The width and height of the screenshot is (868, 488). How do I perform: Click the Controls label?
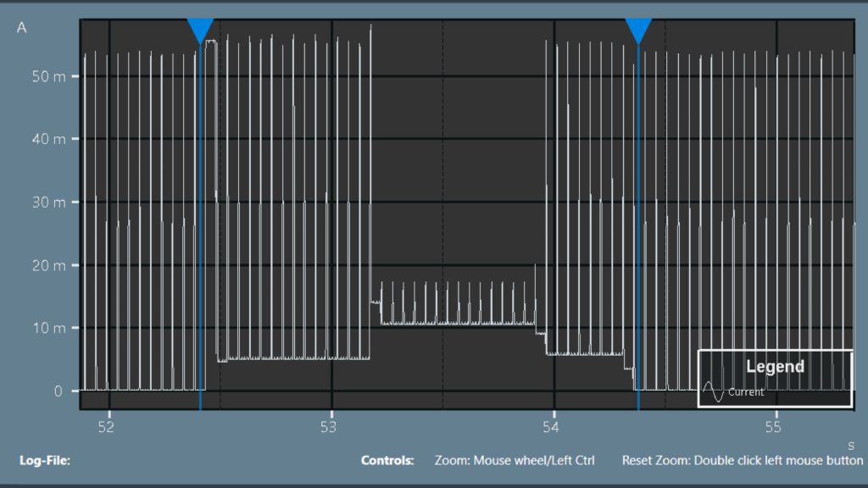tap(387, 461)
